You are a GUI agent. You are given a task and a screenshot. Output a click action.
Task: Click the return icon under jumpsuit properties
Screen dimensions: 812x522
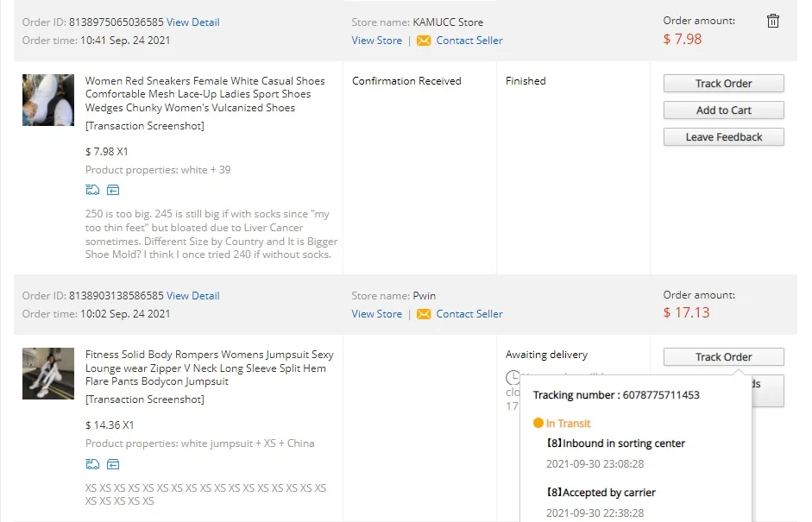(x=113, y=464)
